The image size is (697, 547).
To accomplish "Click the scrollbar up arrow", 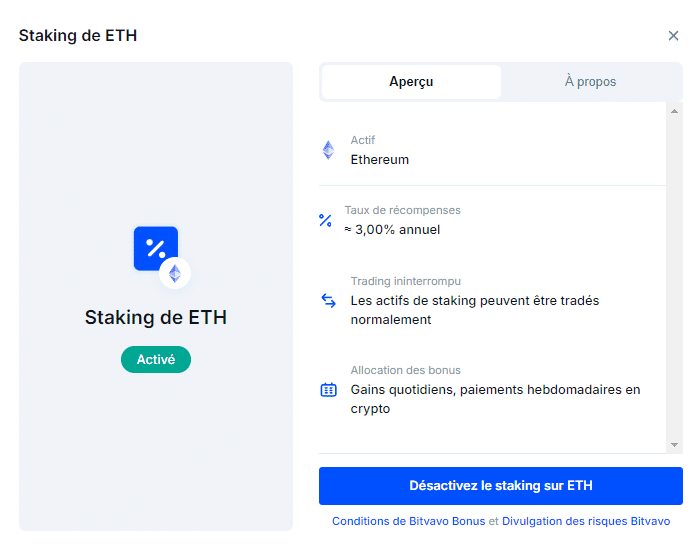I will click(x=674, y=111).
